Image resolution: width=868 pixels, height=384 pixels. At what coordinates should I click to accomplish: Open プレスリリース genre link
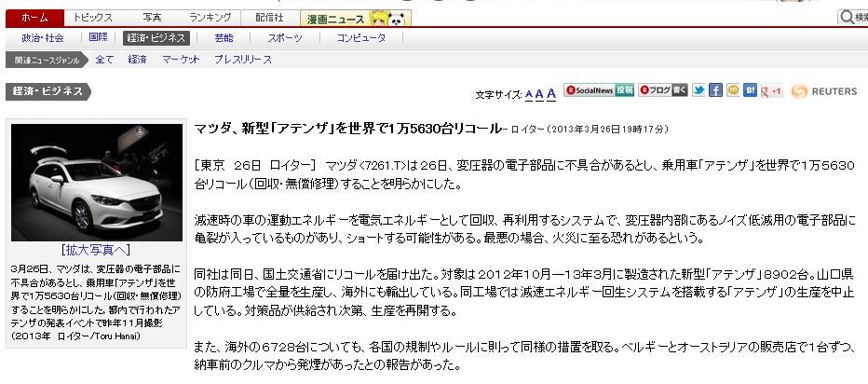[x=243, y=60]
